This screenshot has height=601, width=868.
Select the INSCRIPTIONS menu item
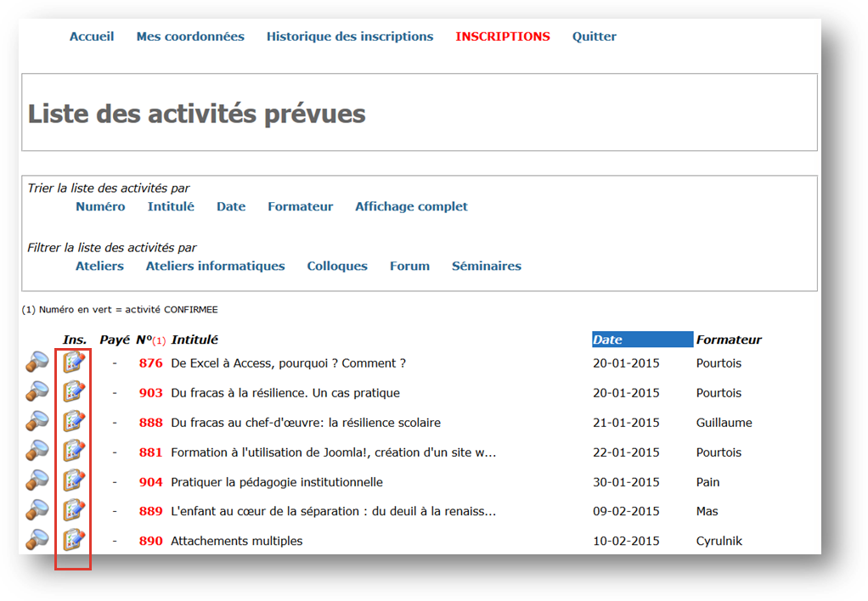click(x=503, y=37)
